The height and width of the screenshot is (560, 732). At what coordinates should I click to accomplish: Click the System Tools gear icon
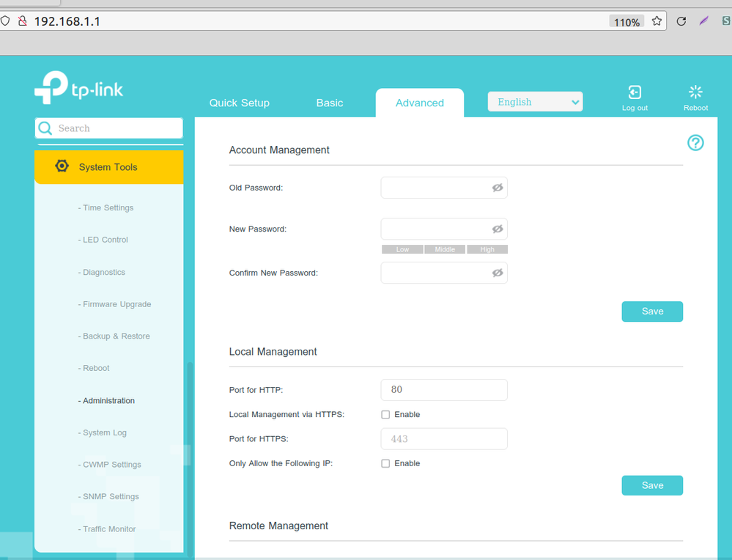62,166
